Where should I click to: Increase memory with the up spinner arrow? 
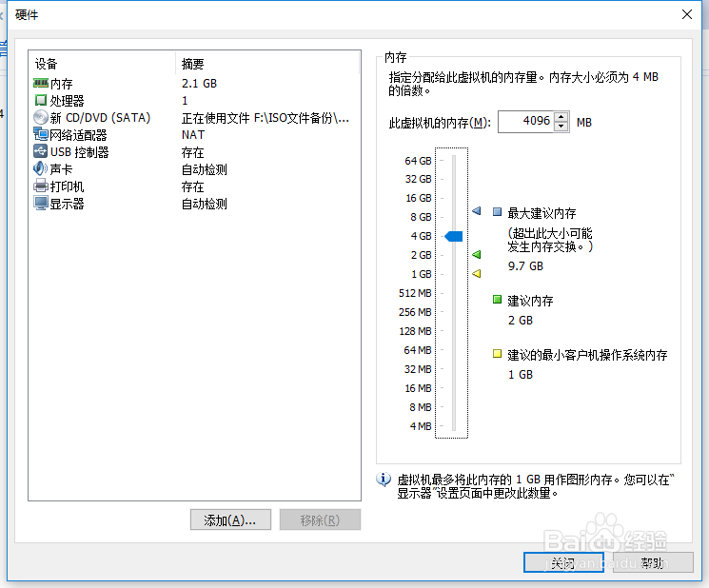coord(561,117)
